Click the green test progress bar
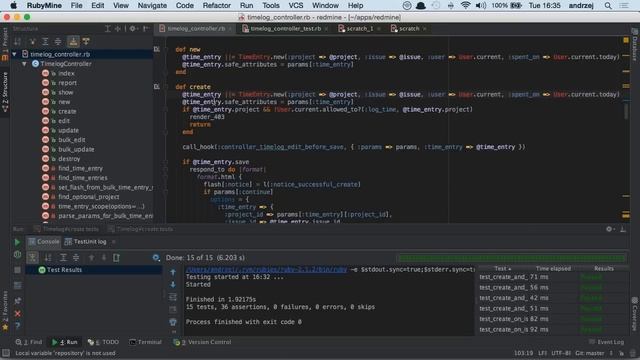Viewport: 640px width, 360px height. coord(511,258)
